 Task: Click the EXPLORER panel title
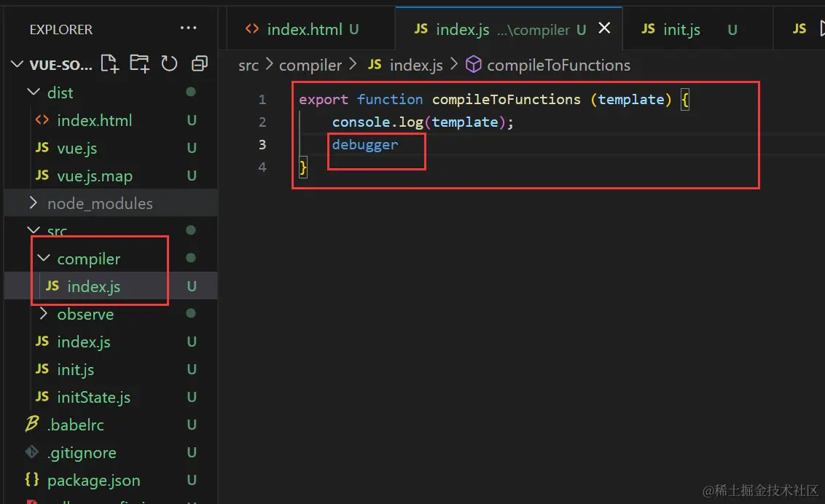[61, 29]
